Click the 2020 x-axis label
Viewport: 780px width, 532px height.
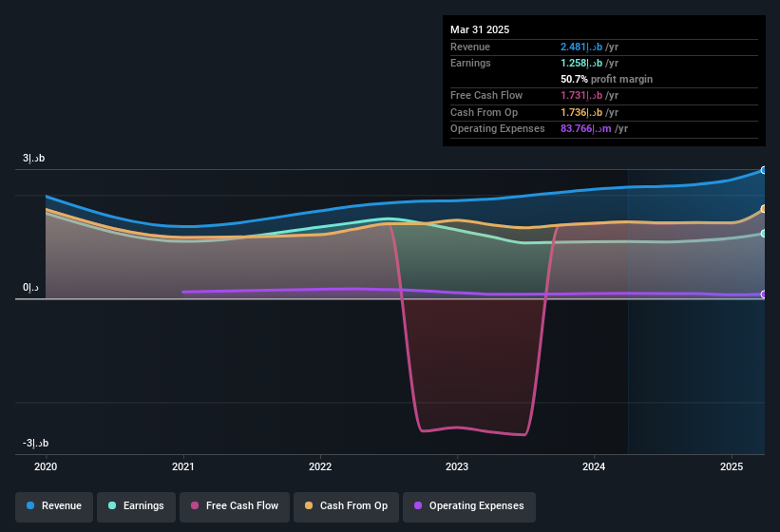click(x=46, y=466)
